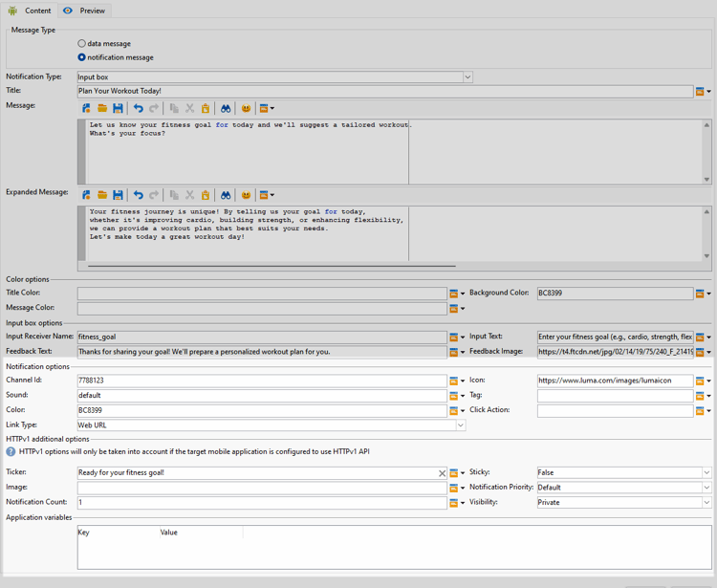Click the copy icon in Expanded Message toolbar
This screenshot has height=588, width=717.
click(174, 195)
